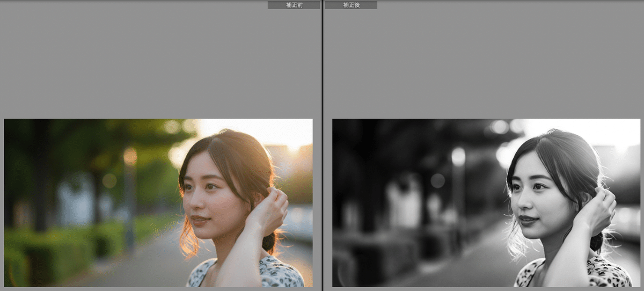This screenshot has height=291, width=644.
Task: Click the vertical divider between before and after
Action: 322,145
